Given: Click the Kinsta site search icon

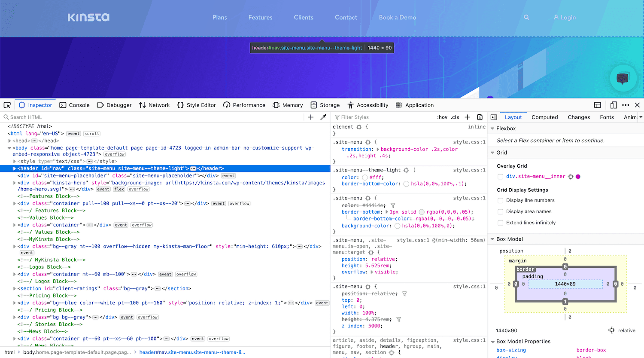Looking at the screenshot, I should [x=526, y=17].
